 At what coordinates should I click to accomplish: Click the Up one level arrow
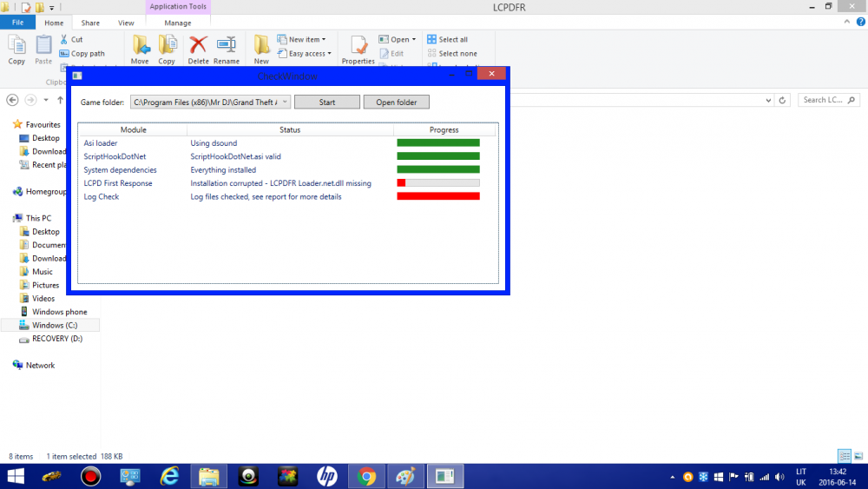[x=60, y=100]
